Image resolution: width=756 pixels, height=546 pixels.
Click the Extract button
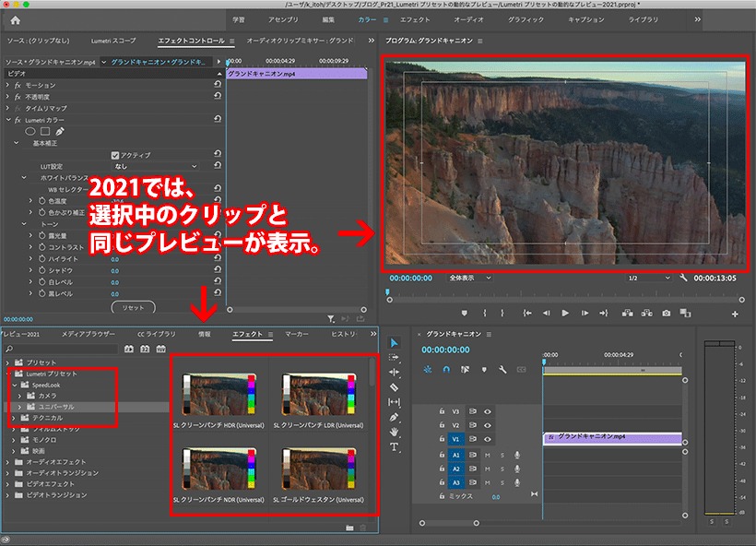[646, 313]
